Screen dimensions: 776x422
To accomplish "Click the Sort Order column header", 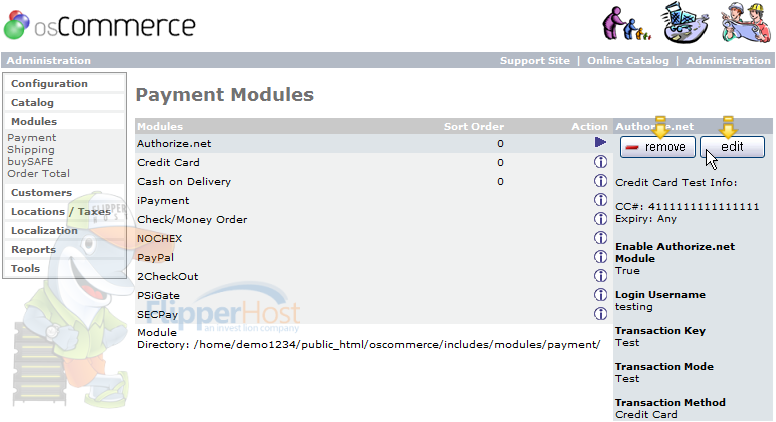I will [474, 126].
